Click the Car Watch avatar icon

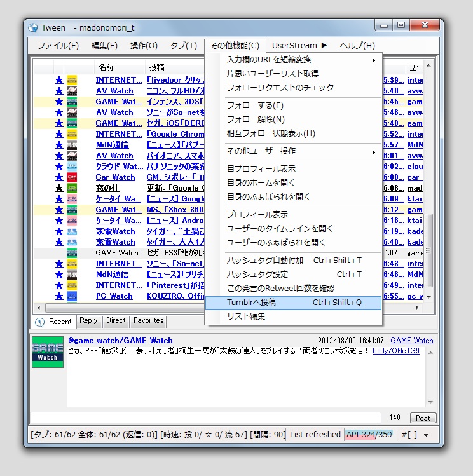72,177
